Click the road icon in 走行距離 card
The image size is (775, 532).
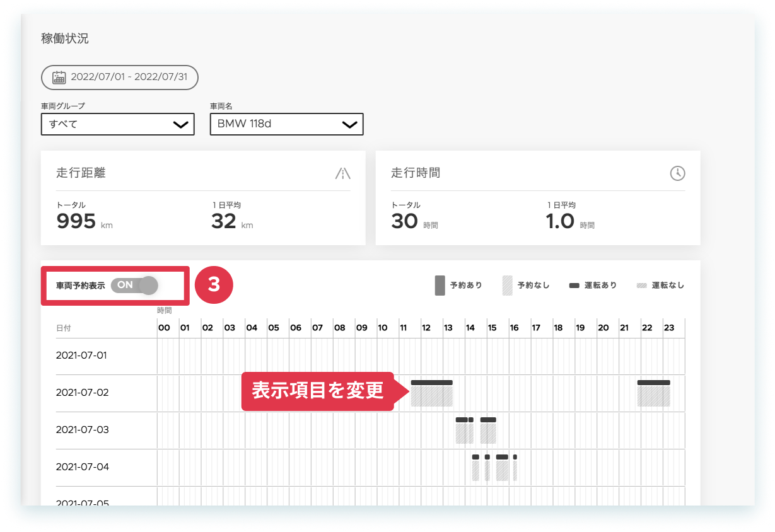(x=342, y=173)
